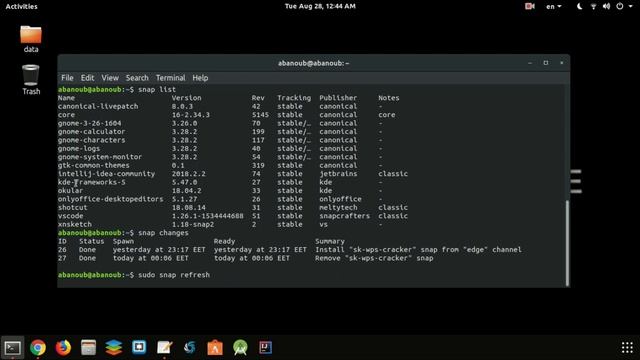Show the applications grid
Viewport: 640px width, 360px height.
[x=627, y=348]
